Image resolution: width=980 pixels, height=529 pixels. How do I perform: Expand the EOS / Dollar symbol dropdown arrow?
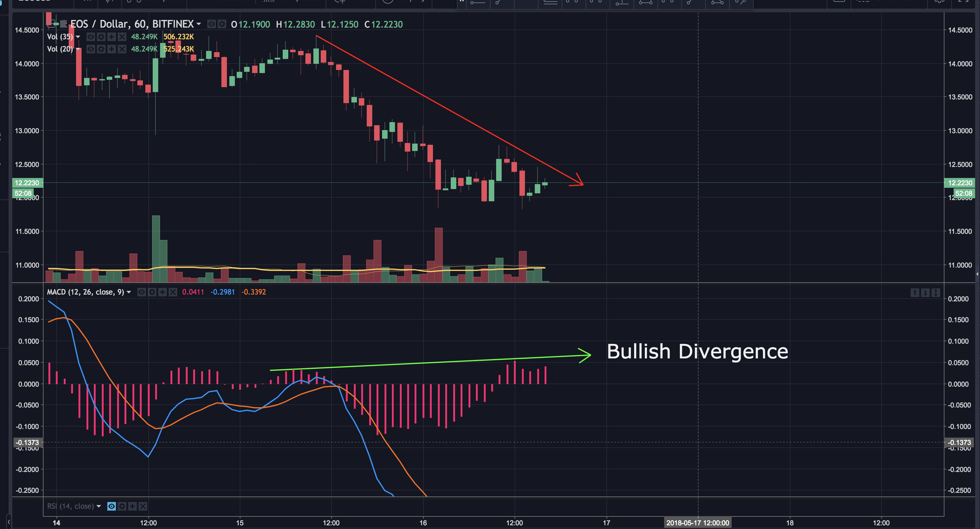point(199,24)
